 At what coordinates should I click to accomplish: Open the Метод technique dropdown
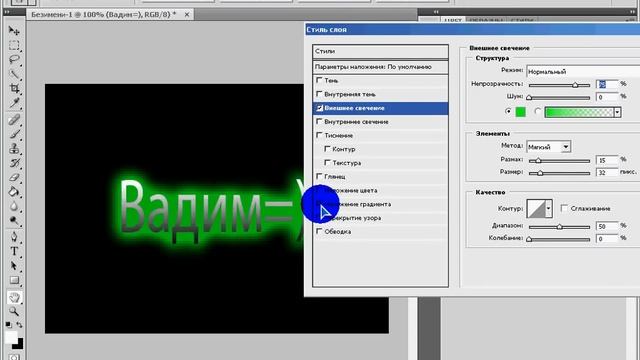coord(549,147)
